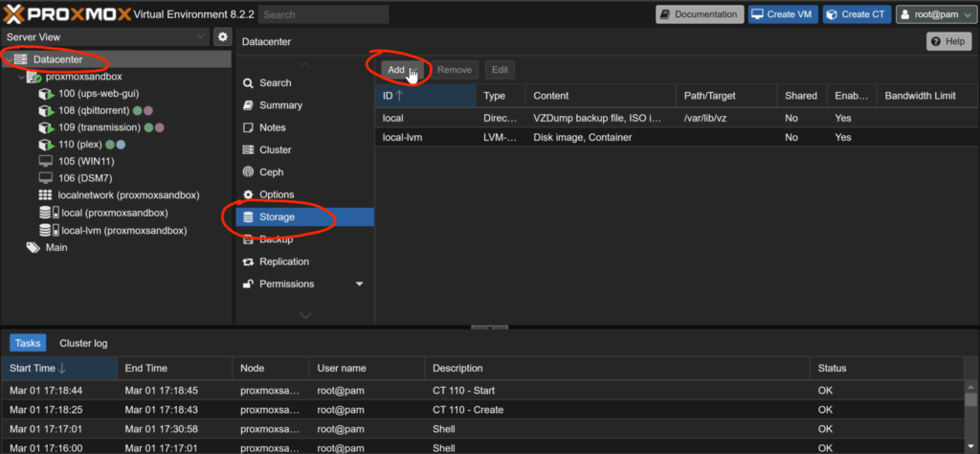Click book icon beside Summary
This screenshot has height=454, width=980.
248,105
